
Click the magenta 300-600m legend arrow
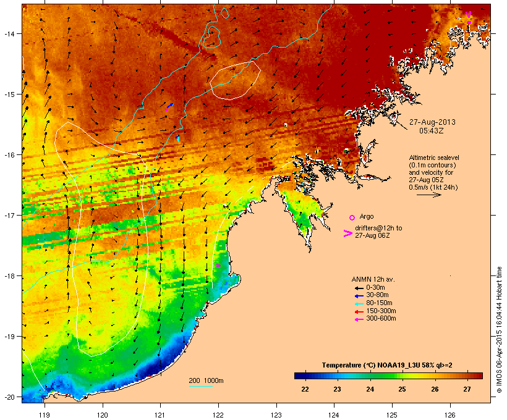coord(359,319)
